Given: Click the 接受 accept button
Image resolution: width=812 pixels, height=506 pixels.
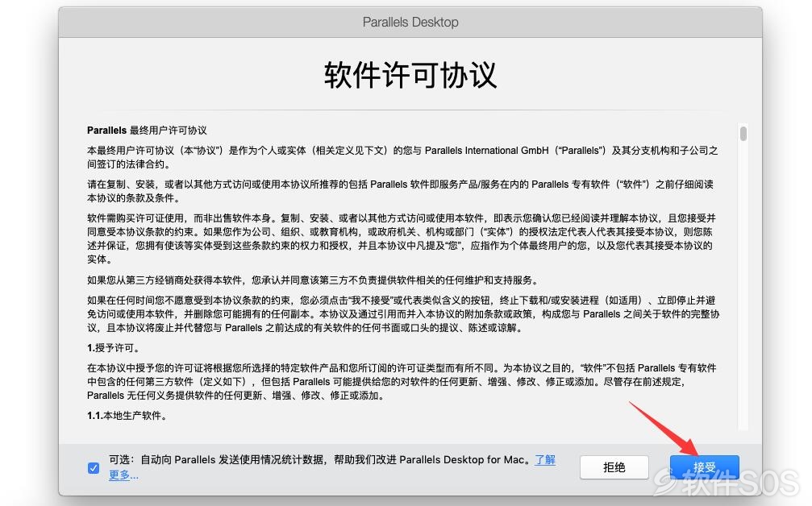Looking at the screenshot, I should 704,467.
